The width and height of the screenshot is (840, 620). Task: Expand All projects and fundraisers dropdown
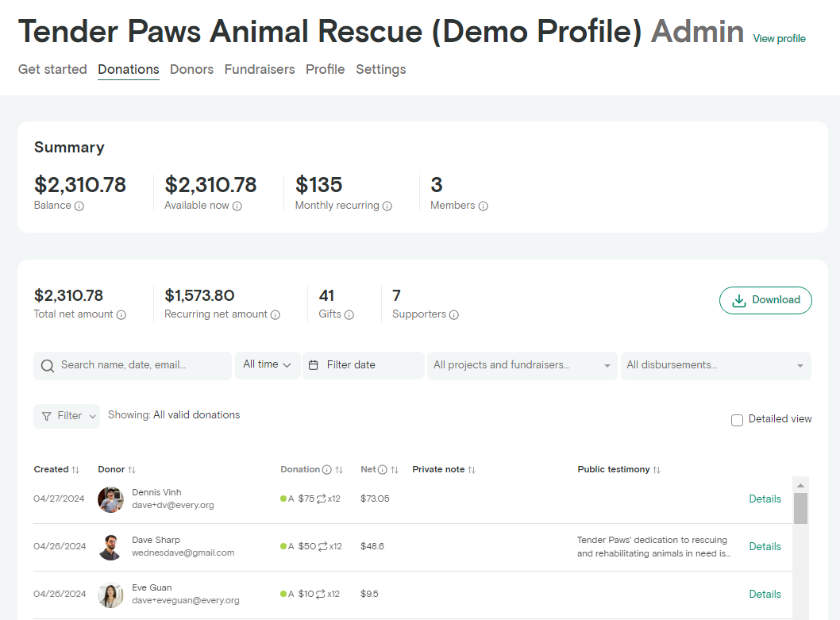[x=522, y=366]
